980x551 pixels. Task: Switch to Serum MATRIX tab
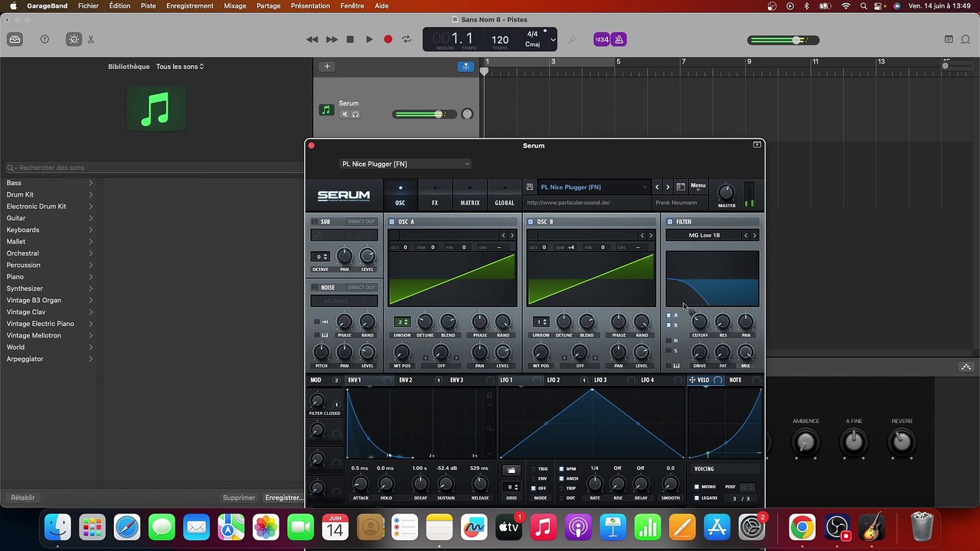(470, 194)
